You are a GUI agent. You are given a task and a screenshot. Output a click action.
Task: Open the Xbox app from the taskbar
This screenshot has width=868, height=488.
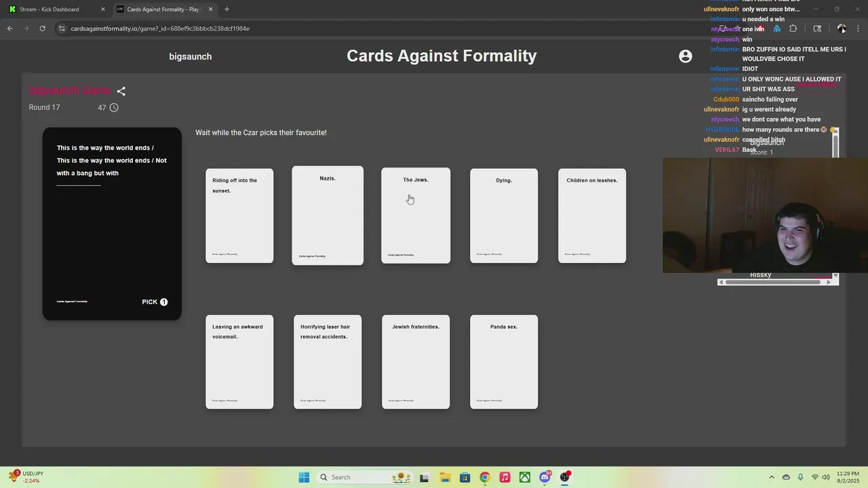coord(525,477)
